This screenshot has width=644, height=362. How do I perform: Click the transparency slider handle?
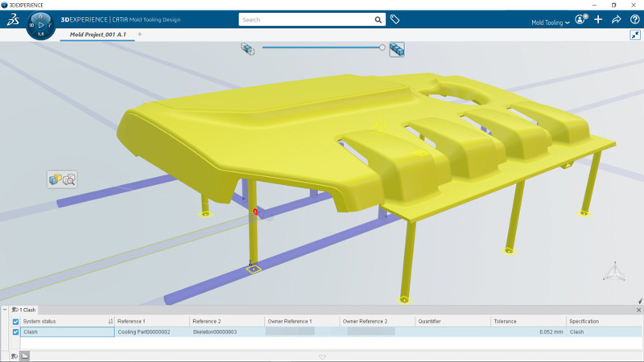pos(382,47)
